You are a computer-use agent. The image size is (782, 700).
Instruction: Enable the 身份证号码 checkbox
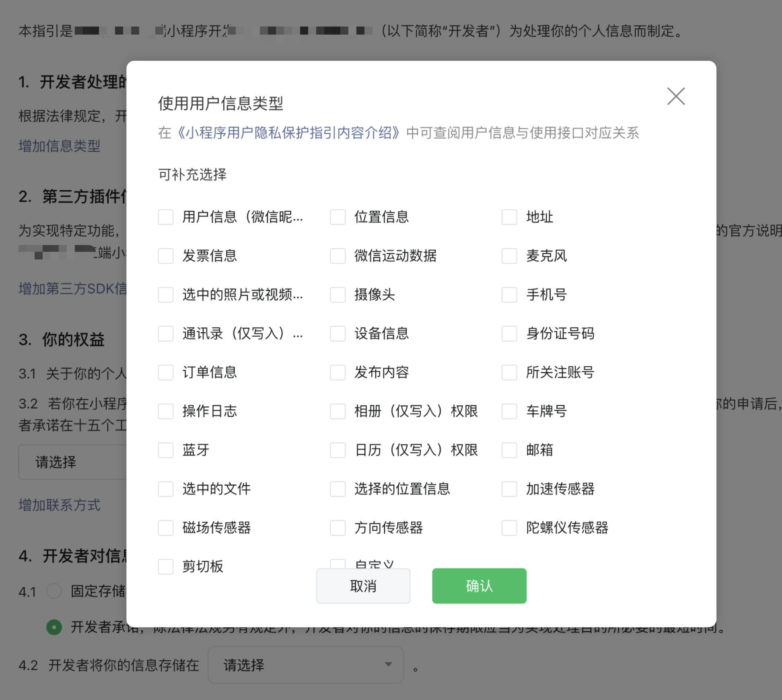click(509, 334)
